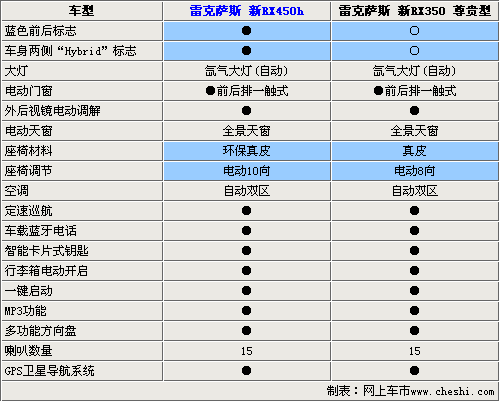Click the 氙气大灯(自动) cell under RX450h
This screenshot has height=401, width=499.
coord(247,71)
